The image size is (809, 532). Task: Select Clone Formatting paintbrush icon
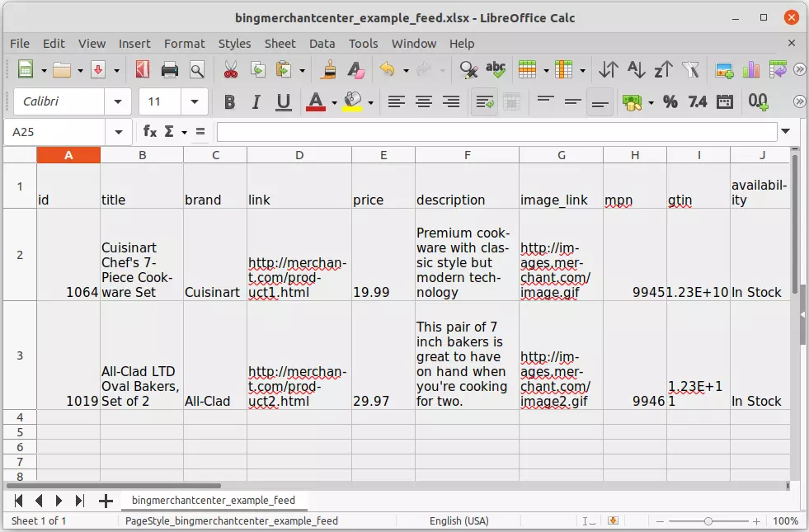327,69
